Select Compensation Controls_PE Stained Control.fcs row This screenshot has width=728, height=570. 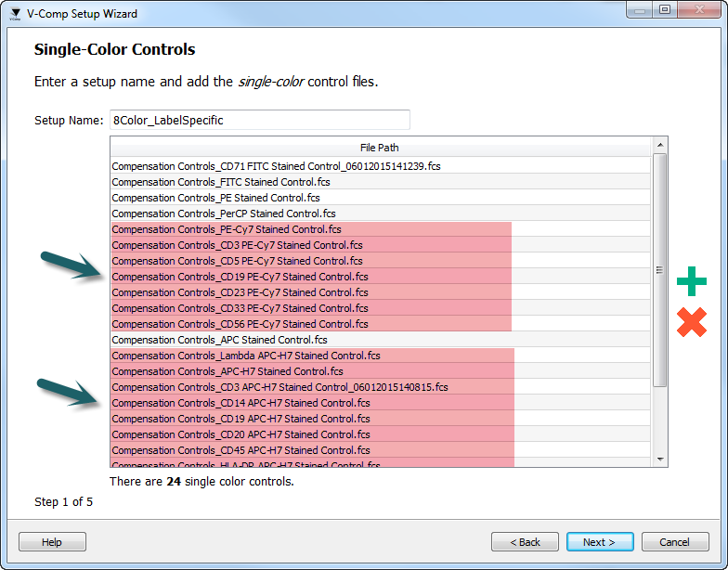pyautogui.click(x=216, y=198)
